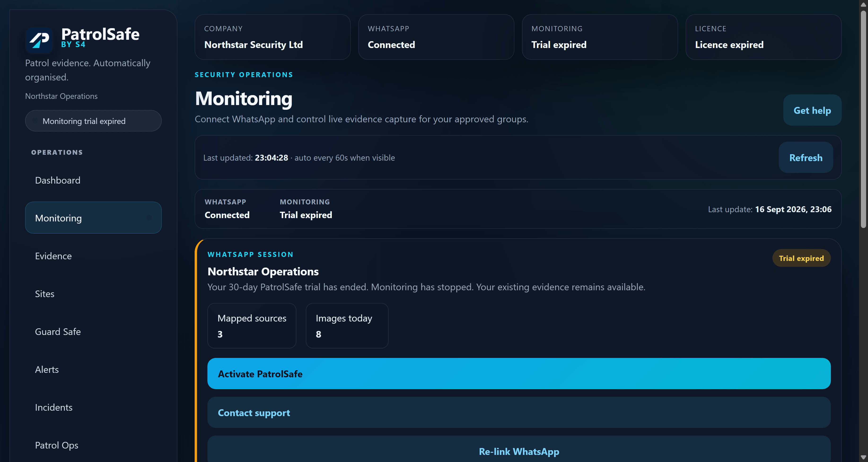The width and height of the screenshot is (868, 462).
Task: Select Monitoring in the sidebar
Action: click(x=93, y=218)
